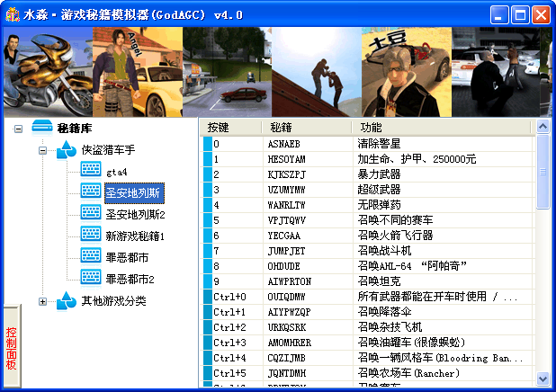Image resolution: width=556 pixels, height=392 pixels.
Task: Open the 控制面板 side tab
Action: pos(12,347)
